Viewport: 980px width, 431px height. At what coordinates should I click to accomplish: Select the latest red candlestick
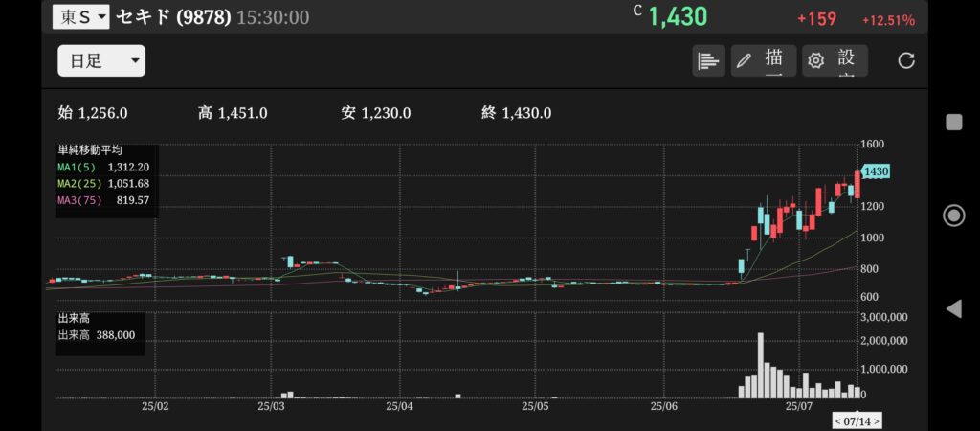857,185
